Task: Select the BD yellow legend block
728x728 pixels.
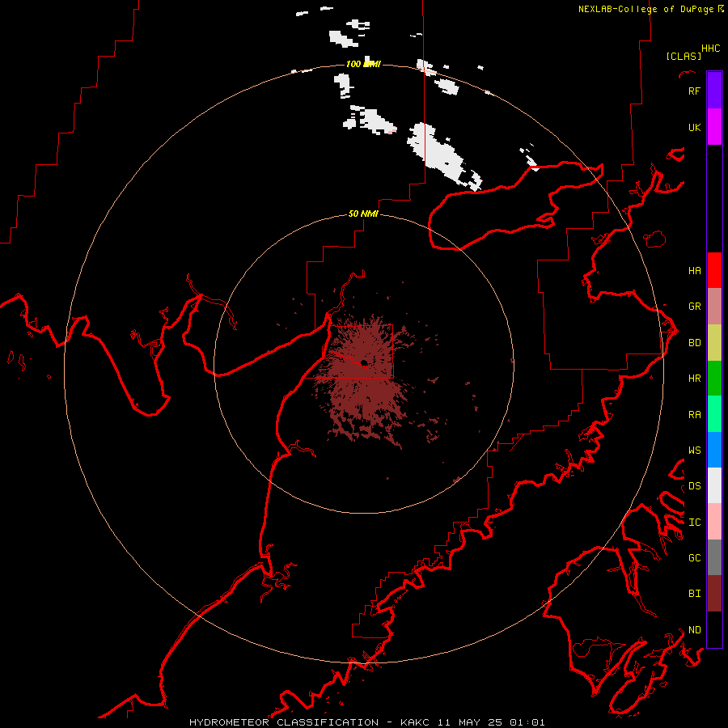Action: tap(714, 343)
